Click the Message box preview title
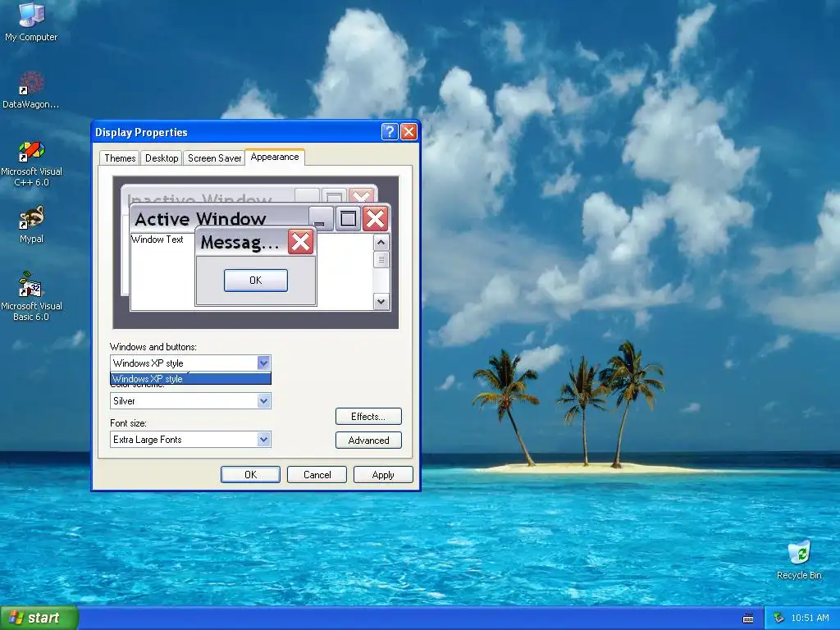This screenshot has width=840, height=630. click(x=240, y=243)
